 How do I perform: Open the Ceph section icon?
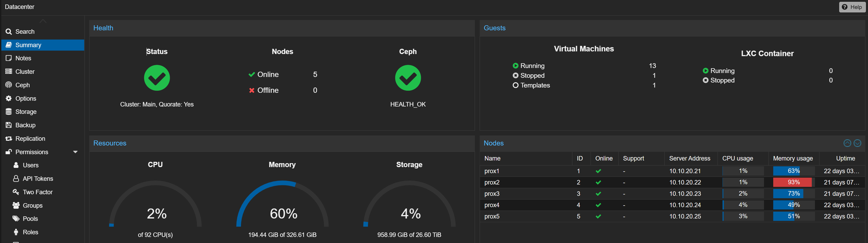(9, 85)
